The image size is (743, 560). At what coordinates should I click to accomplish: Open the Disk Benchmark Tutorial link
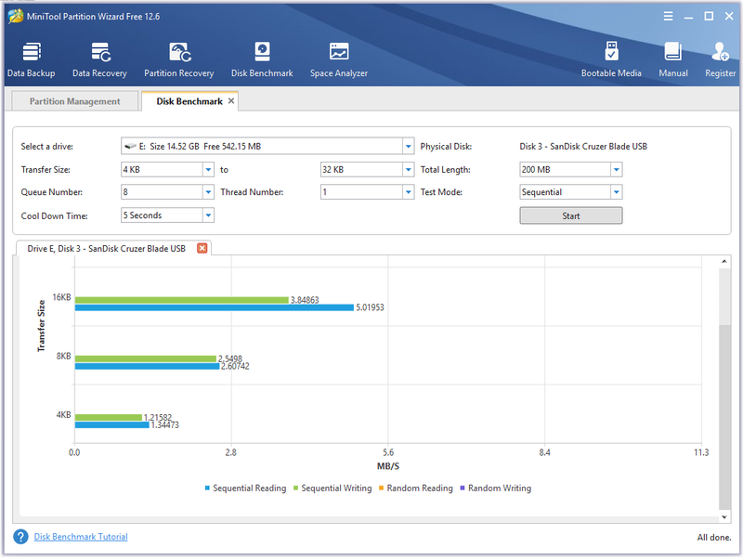[x=81, y=537]
